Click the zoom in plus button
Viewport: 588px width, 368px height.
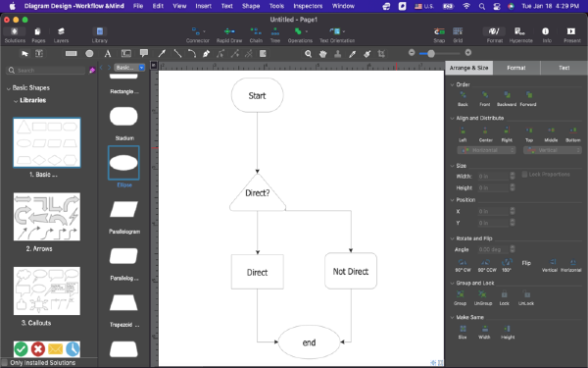pos(468,53)
